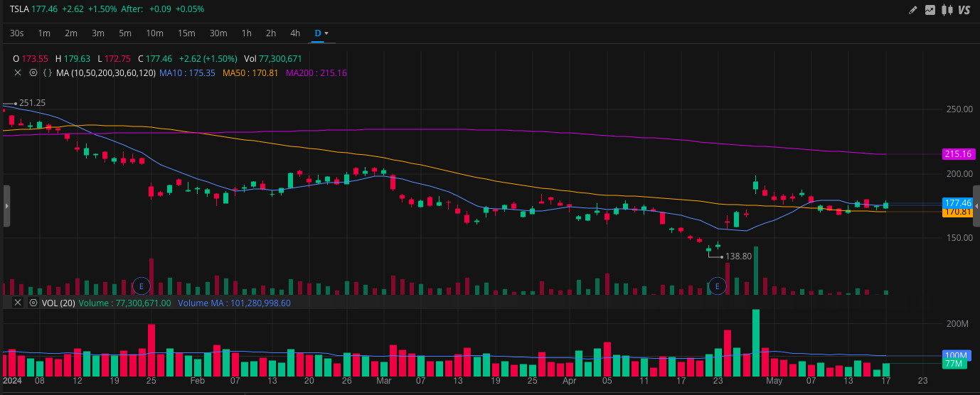Screen dimensions: 980x395
Task: Change chart type via candlestick icon
Action: [x=947, y=10]
